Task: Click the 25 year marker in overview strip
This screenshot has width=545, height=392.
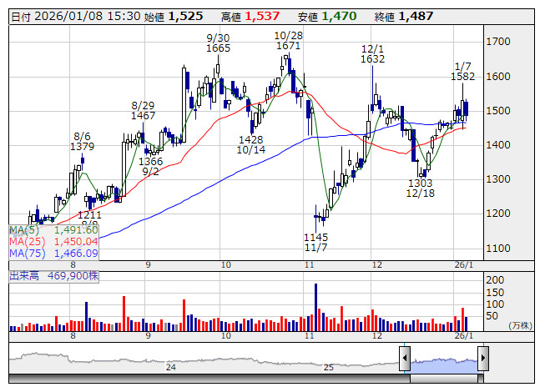Action: click(329, 367)
